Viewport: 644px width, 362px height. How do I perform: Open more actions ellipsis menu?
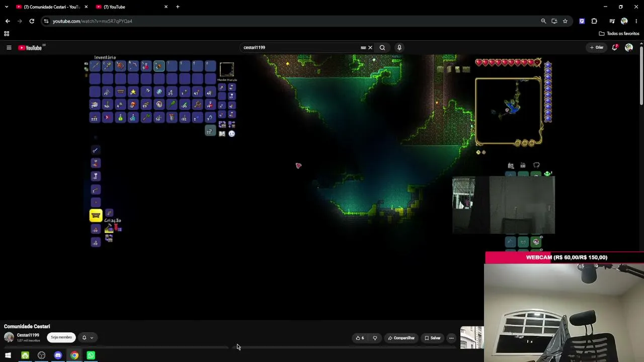tap(451, 338)
